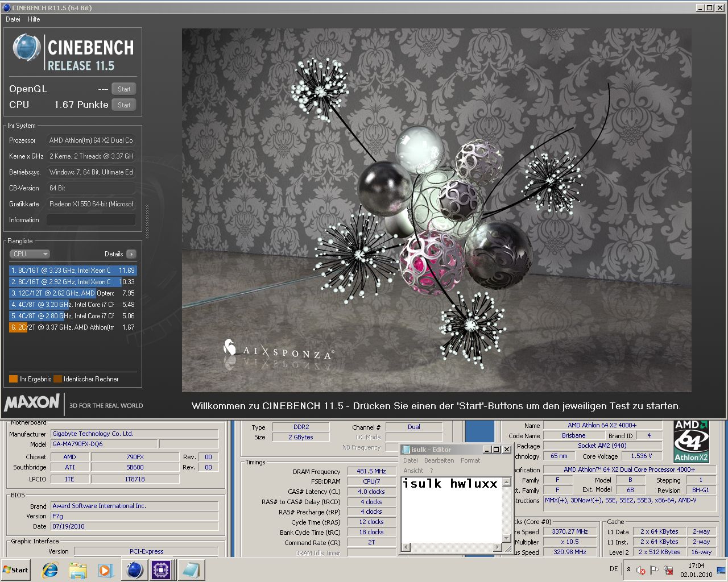Click the BIOS date 07/19/2010 field
Screen dimensions: 728x582
pos(135,526)
